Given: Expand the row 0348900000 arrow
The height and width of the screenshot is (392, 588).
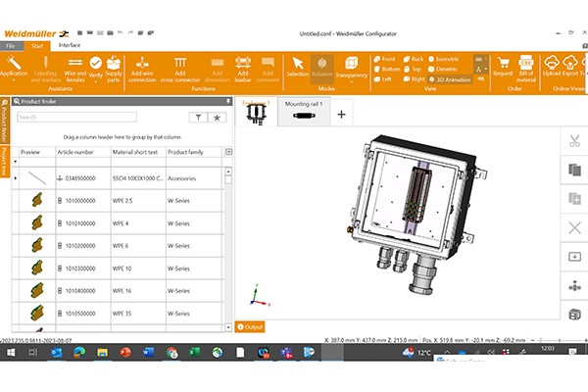Looking at the screenshot, I should click(x=16, y=178).
